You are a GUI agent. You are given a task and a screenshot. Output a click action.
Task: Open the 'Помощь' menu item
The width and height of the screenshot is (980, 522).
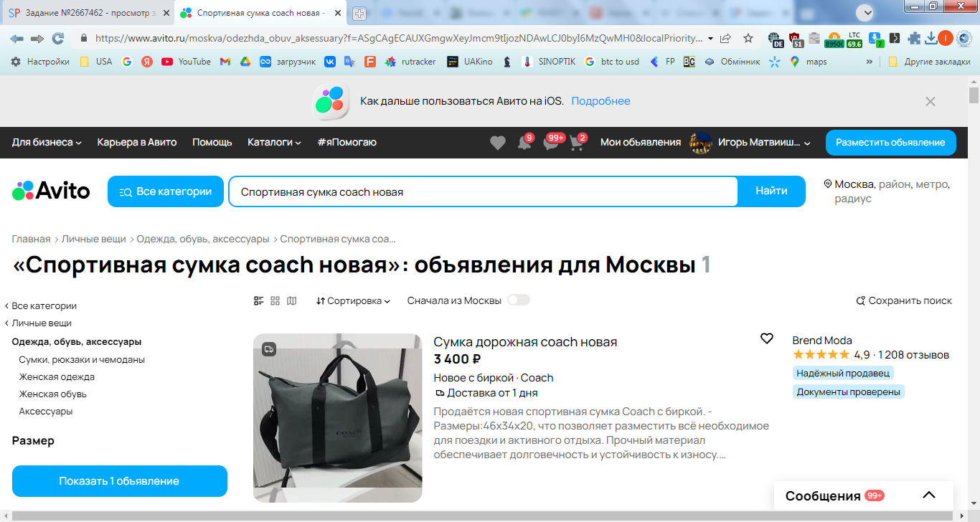(x=212, y=143)
